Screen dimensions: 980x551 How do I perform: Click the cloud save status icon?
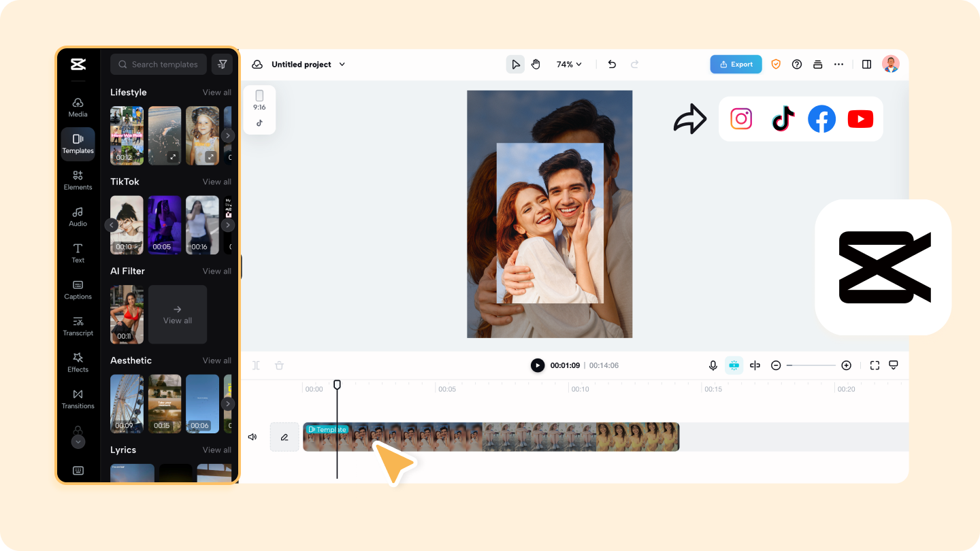(x=257, y=65)
